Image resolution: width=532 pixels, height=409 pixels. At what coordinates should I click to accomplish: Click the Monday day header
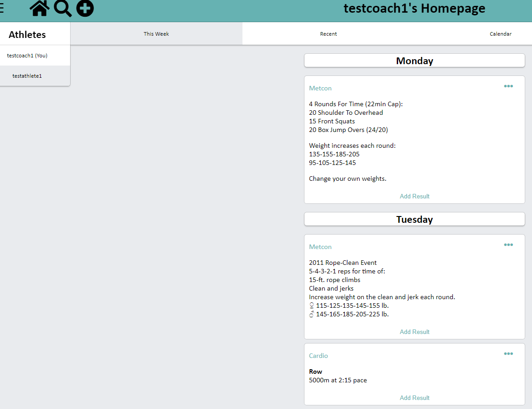click(x=414, y=61)
